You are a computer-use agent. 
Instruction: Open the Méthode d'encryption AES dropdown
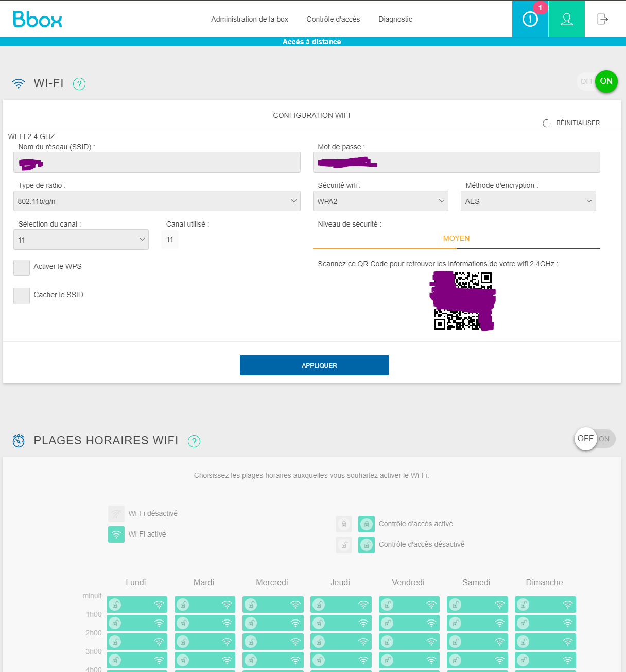point(528,201)
